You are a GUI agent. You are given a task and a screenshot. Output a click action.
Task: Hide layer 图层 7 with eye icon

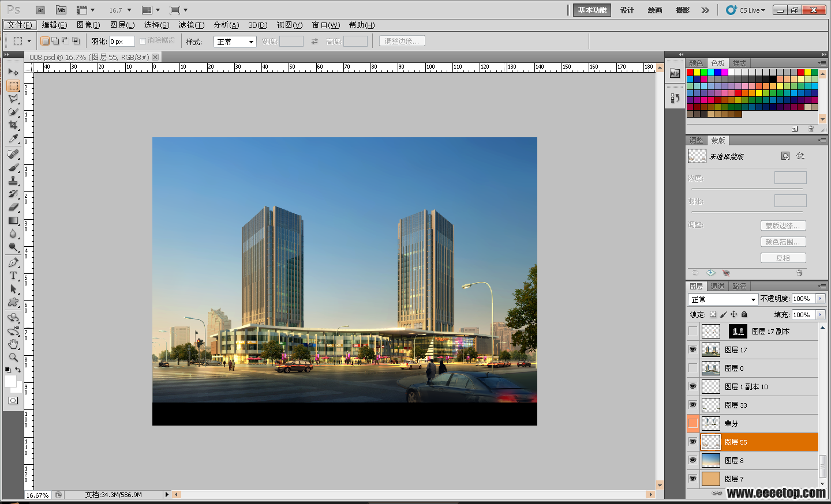[692, 479]
